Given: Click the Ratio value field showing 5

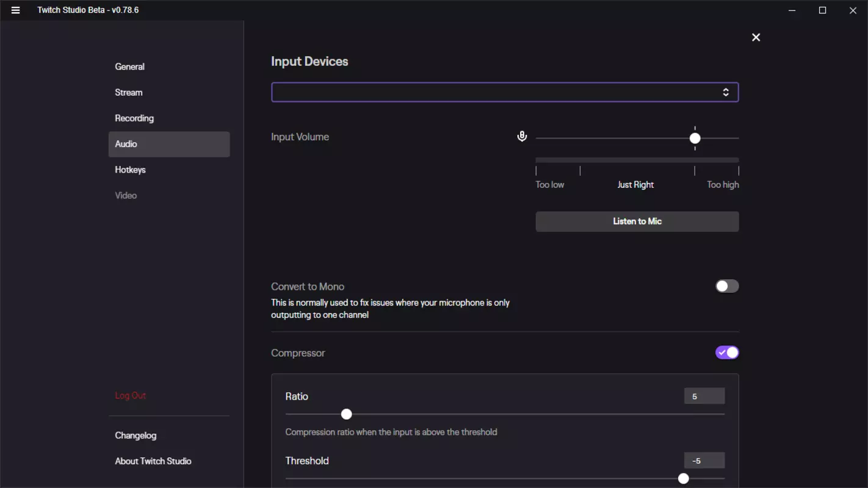Looking at the screenshot, I should click(x=704, y=396).
